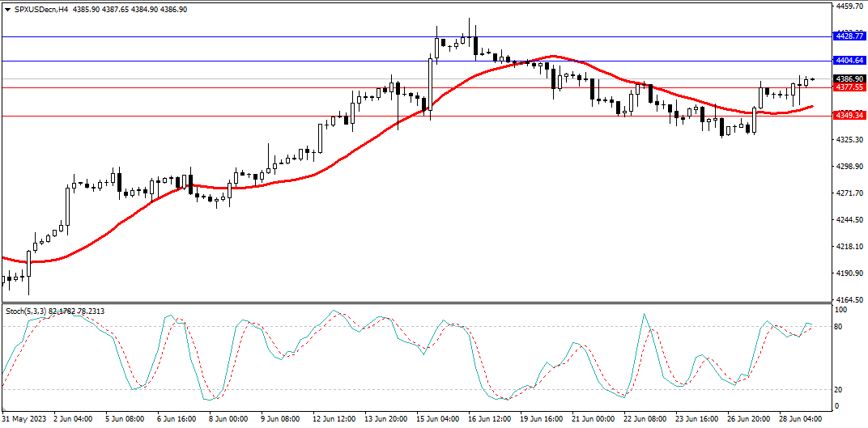Click the 5 Jun 08:00 time label

coord(126,419)
